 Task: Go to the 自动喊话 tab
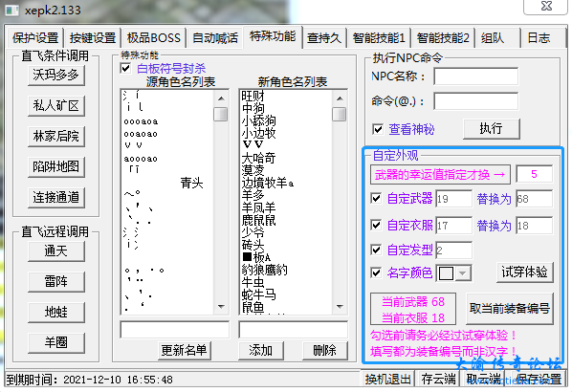pyautogui.click(x=215, y=38)
